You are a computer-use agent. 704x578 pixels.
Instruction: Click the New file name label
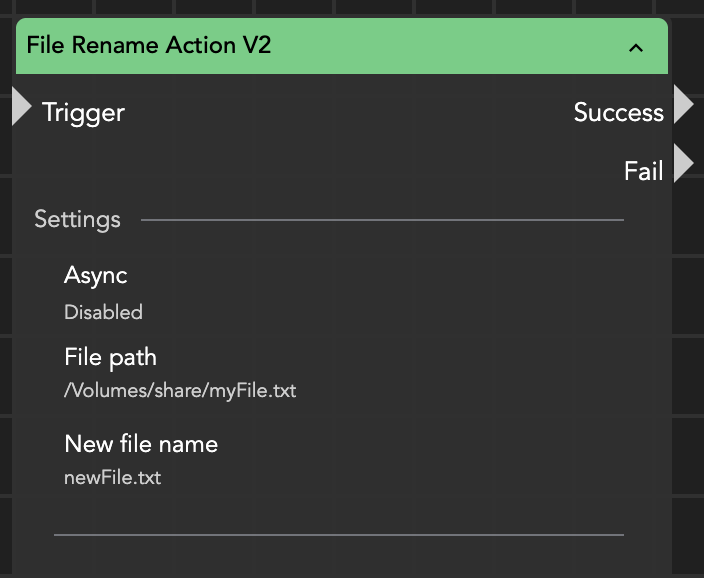(141, 443)
